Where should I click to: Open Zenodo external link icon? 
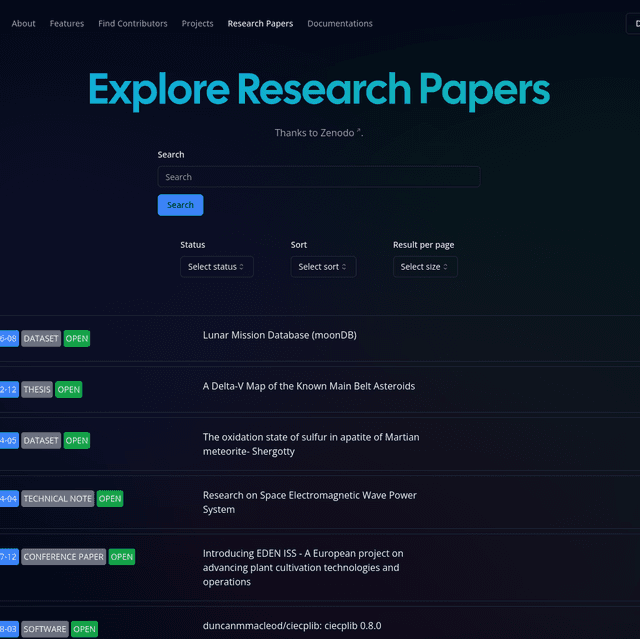[x=359, y=131]
